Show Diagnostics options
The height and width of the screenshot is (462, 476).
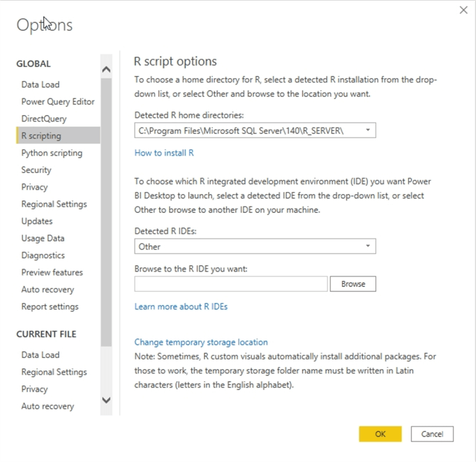click(43, 255)
